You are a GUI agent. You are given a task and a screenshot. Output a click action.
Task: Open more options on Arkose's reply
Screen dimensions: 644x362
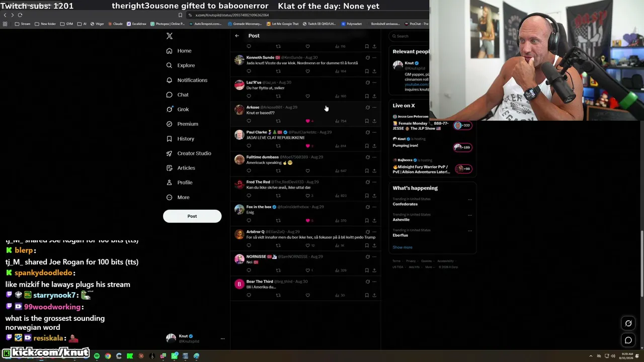374,107
